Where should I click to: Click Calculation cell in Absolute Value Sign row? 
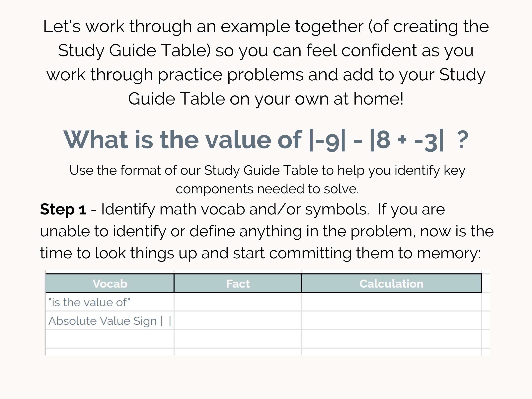pos(391,321)
